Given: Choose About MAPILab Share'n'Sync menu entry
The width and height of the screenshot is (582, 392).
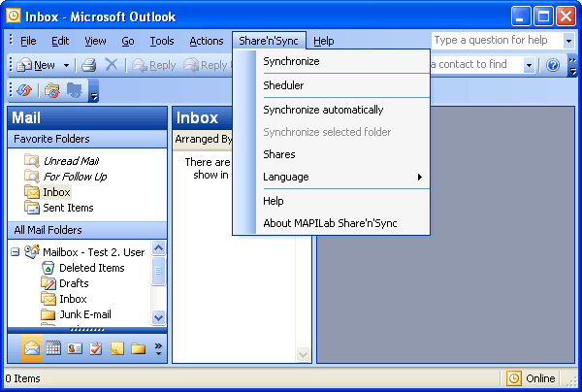Looking at the screenshot, I should pyautogui.click(x=331, y=223).
